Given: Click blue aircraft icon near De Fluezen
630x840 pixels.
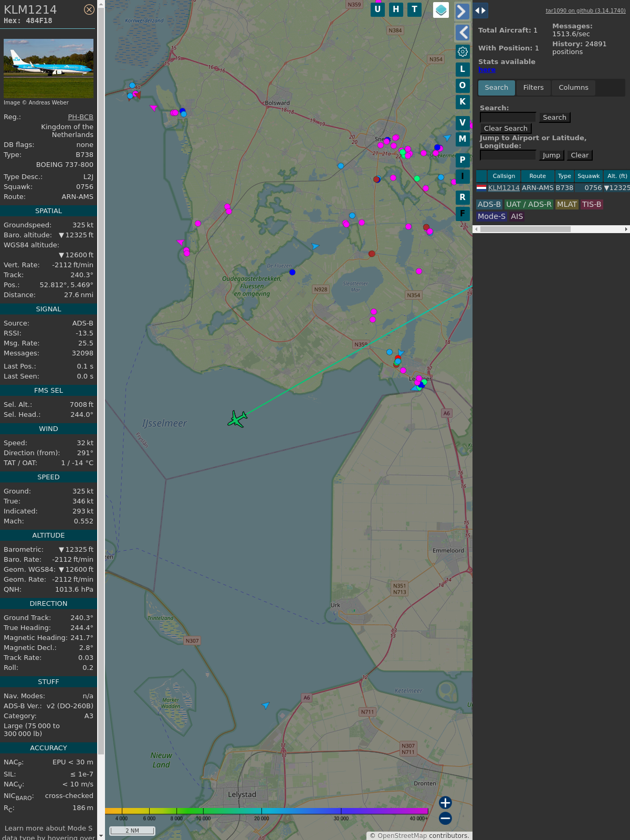Looking at the screenshot, I should [x=315, y=246].
